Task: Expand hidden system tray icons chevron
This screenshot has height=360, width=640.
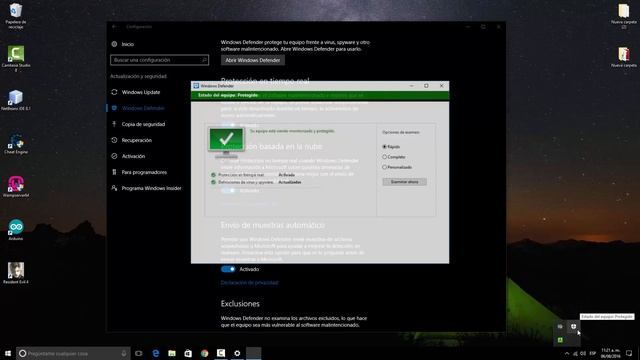Action: 567,353
